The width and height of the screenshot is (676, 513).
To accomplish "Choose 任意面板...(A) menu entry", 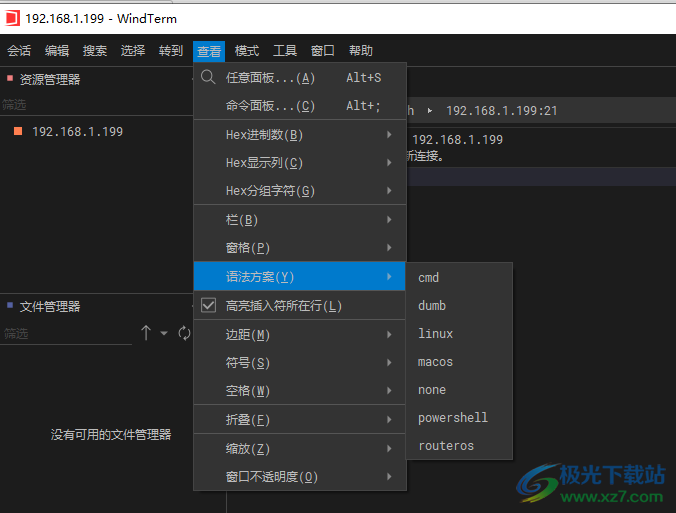I will pyautogui.click(x=300, y=78).
